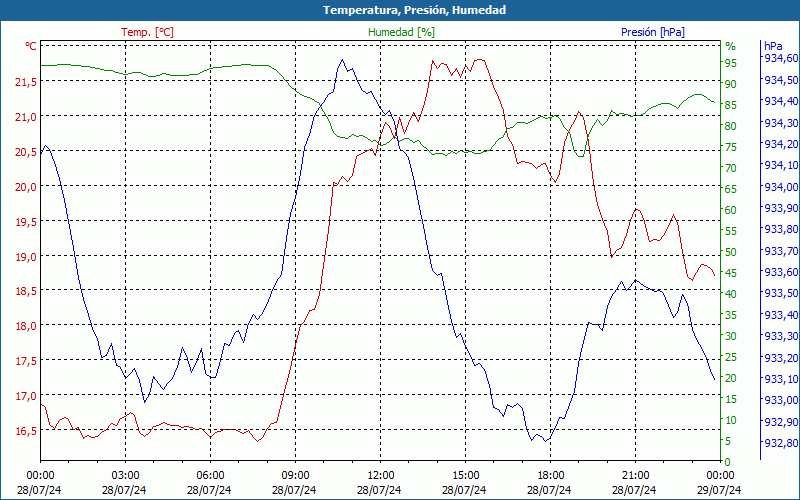Click the 21,0 temperature axis value
The height and width of the screenshot is (500, 800).
click(x=27, y=117)
